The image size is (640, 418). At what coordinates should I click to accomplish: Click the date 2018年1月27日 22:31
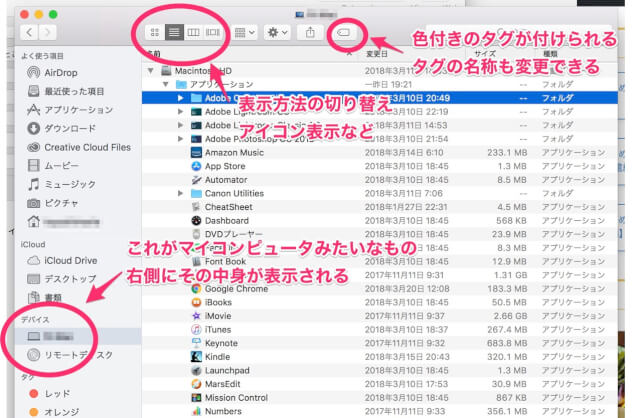[x=406, y=207]
